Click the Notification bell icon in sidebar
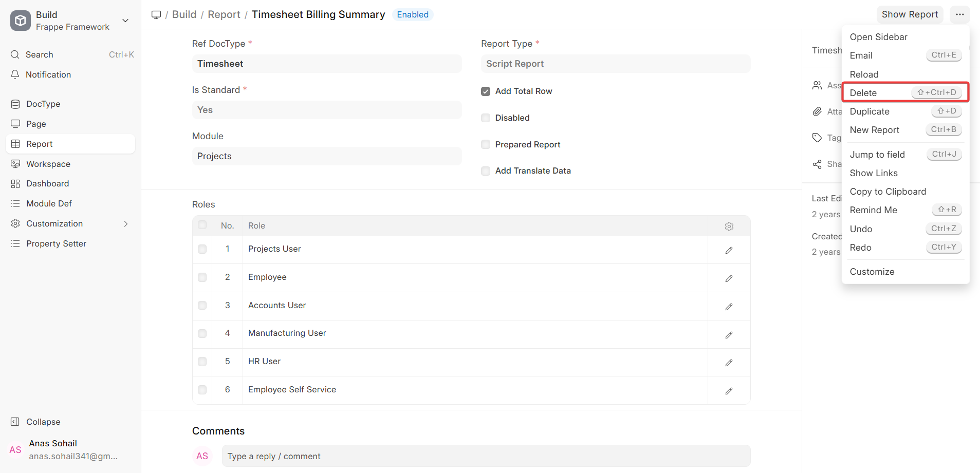 click(x=15, y=74)
